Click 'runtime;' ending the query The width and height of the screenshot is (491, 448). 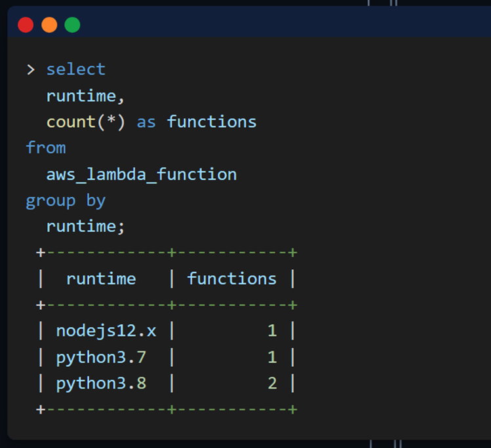(85, 227)
